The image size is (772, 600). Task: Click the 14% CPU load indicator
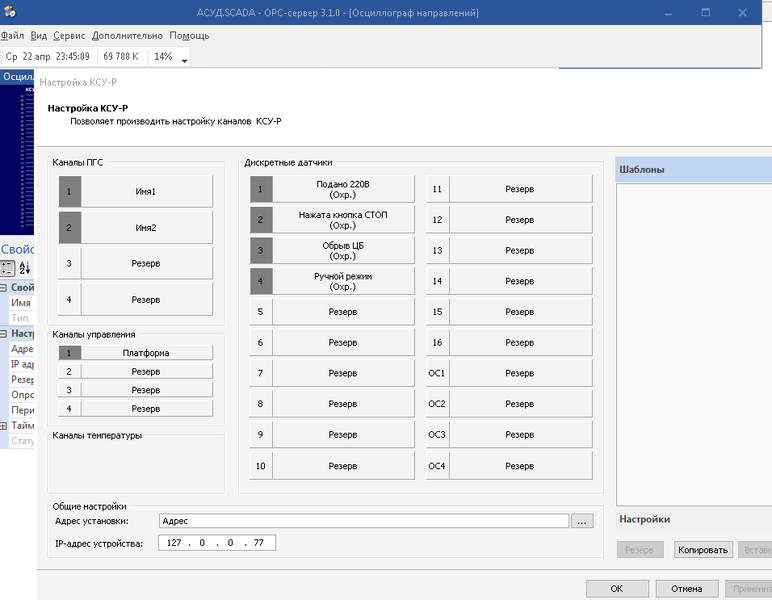pyautogui.click(x=163, y=57)
